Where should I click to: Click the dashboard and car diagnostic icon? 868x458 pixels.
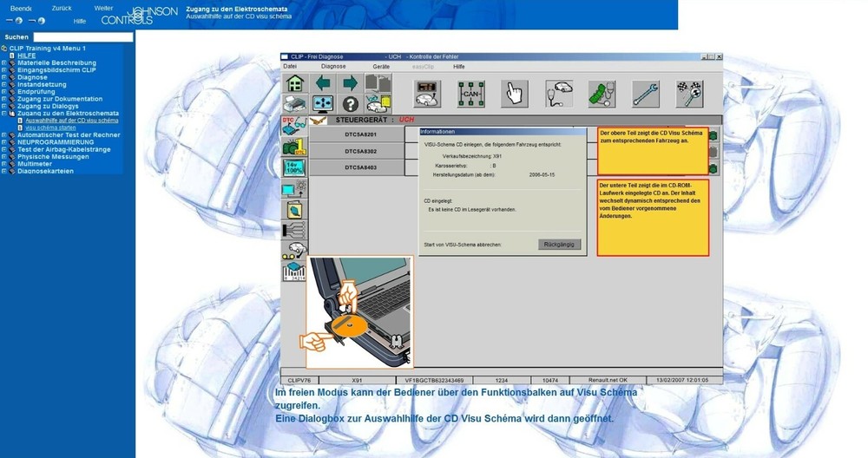[x=427, y=94]
